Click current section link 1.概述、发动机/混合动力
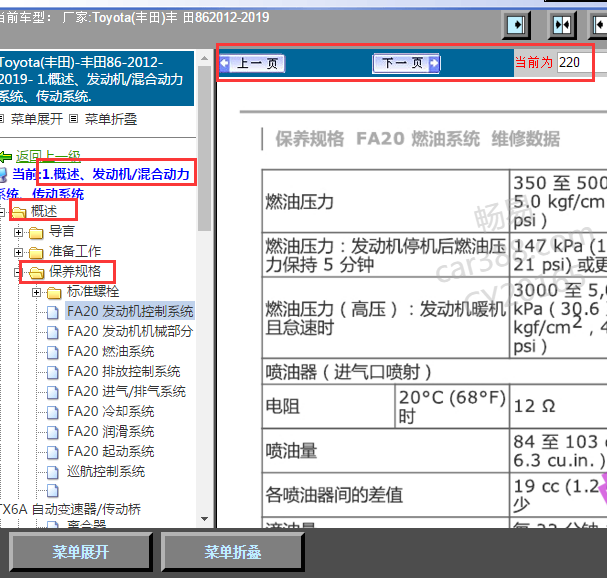 click(115, 174)
